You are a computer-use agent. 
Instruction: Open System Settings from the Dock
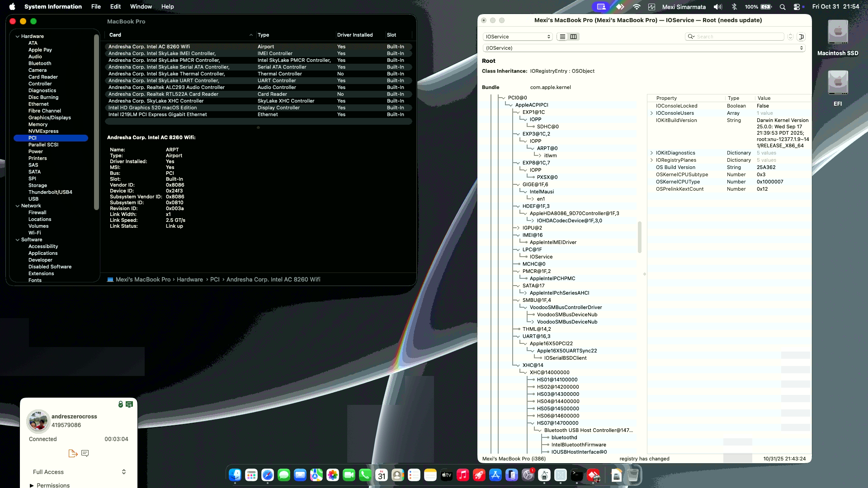click(528, 475)
